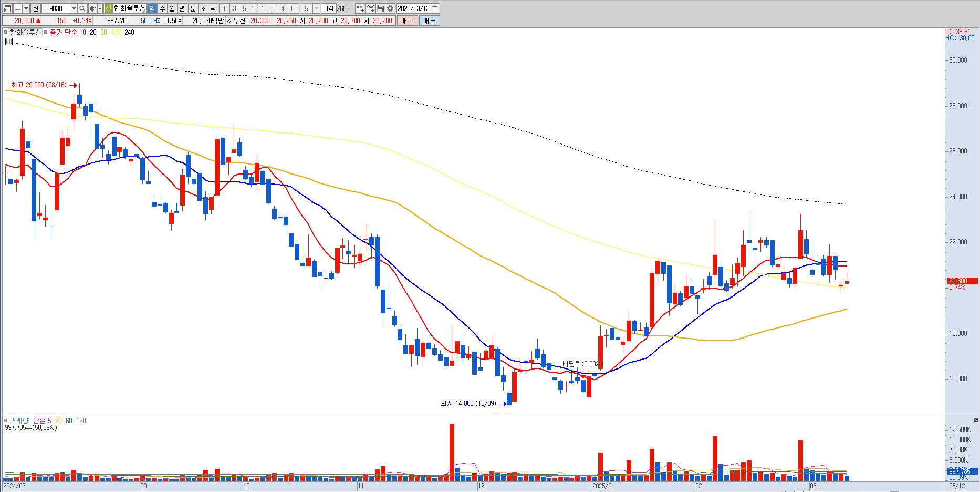Open the 주 type dropdown arrow
This screenshot has height=492, width=980.
click(x=26, y=8)
